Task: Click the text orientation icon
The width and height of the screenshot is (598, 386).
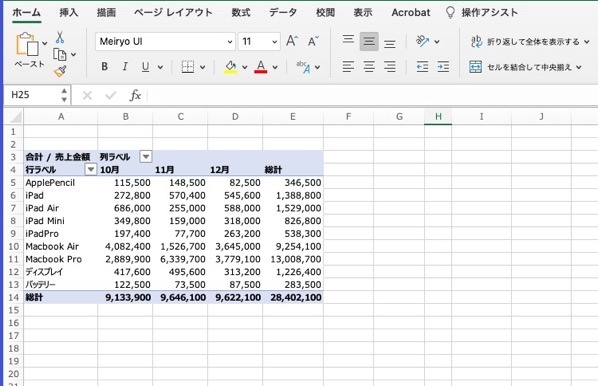Action: click(423, 41)
